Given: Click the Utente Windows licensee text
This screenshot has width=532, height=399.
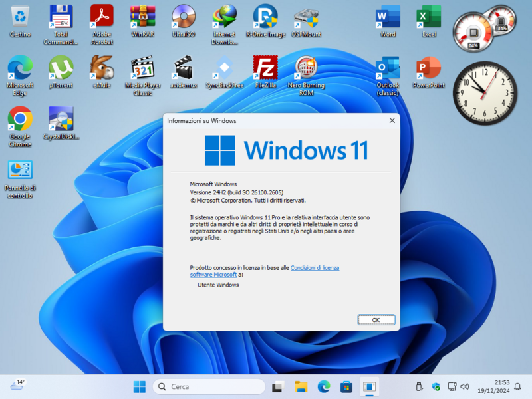Looking at the screenshot, I should 218,285.
